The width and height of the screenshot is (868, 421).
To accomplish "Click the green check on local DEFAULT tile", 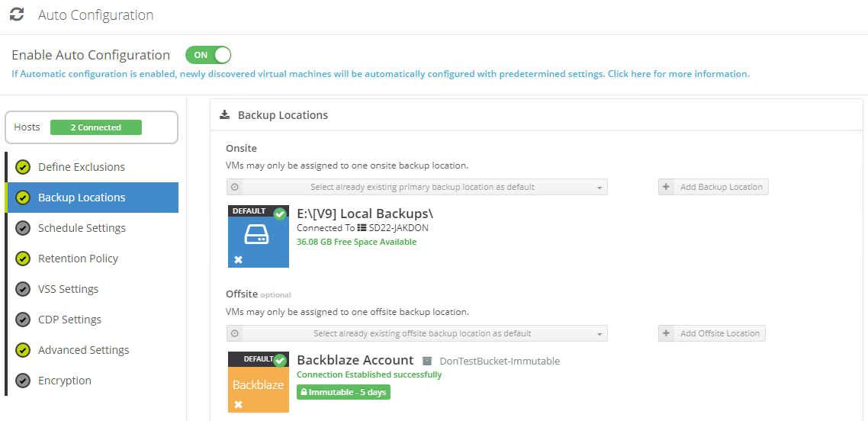I will pyautogui.click(x=280, y=214).
